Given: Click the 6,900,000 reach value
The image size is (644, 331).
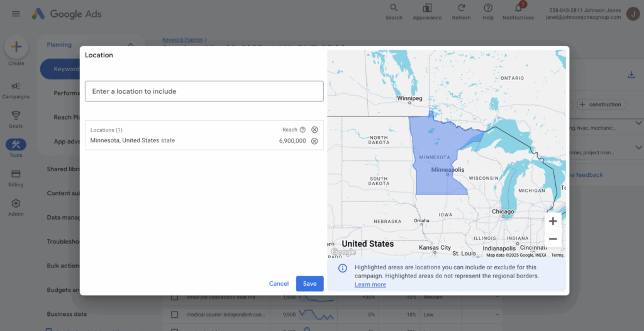Looking at the screenshot, I should pyautogui.click(x=292, y=141).
